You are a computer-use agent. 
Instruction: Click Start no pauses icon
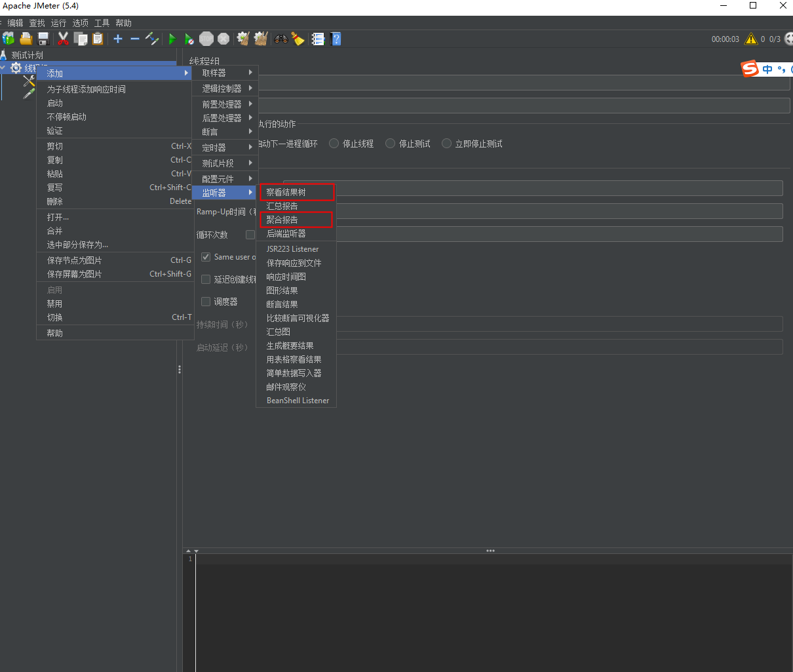[189, 39]
